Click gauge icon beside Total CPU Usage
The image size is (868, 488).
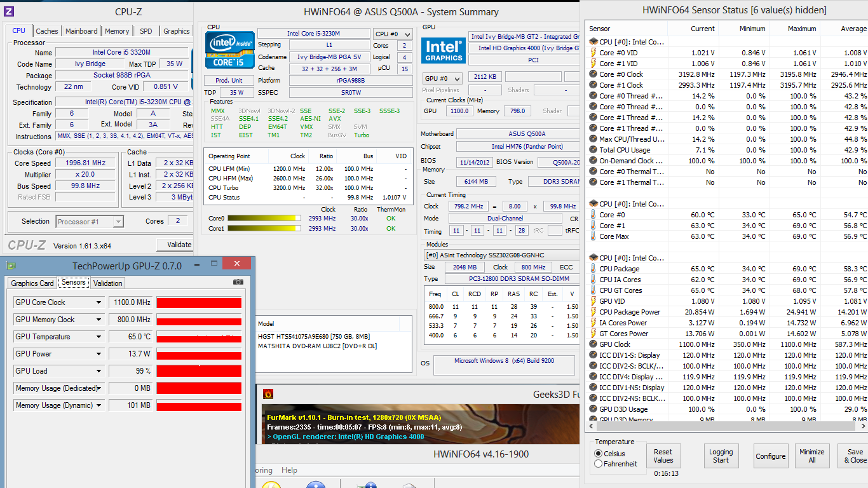[593, 150]
